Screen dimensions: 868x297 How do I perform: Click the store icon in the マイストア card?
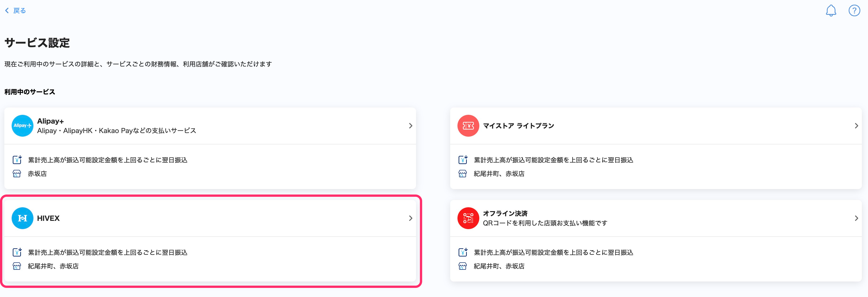point(463,174)
